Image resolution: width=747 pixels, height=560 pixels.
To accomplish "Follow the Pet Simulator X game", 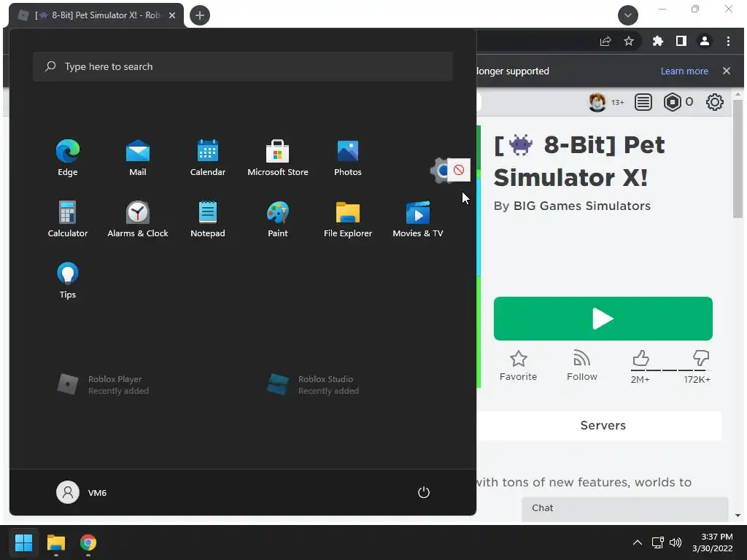I will point(581,366).
